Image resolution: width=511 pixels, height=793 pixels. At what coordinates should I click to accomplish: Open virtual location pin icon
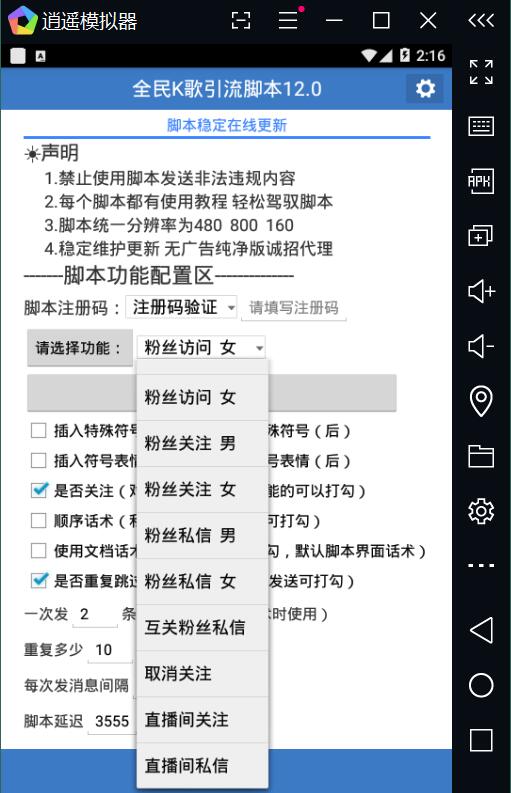[481, 401]
